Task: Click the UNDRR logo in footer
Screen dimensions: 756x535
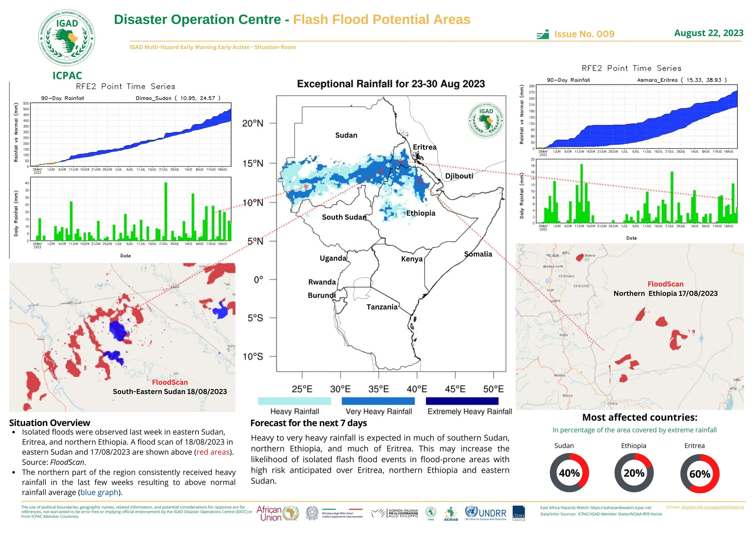Action: (485, 513)
